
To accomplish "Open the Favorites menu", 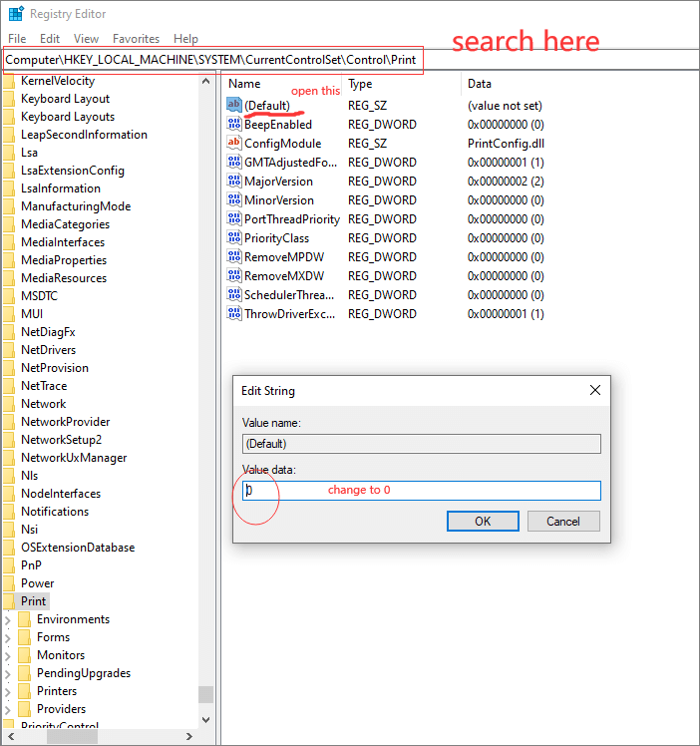I will pos(136,39).
